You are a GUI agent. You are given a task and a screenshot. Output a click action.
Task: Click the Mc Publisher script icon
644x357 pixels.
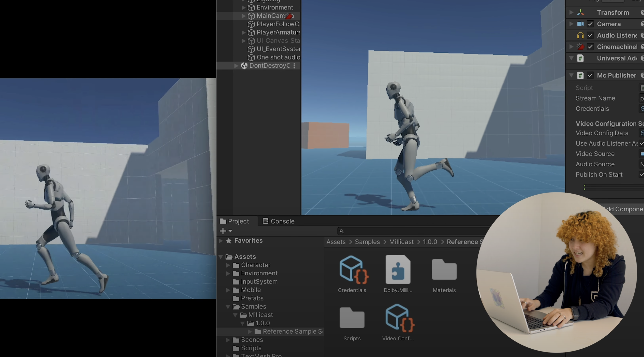[580, 75]
